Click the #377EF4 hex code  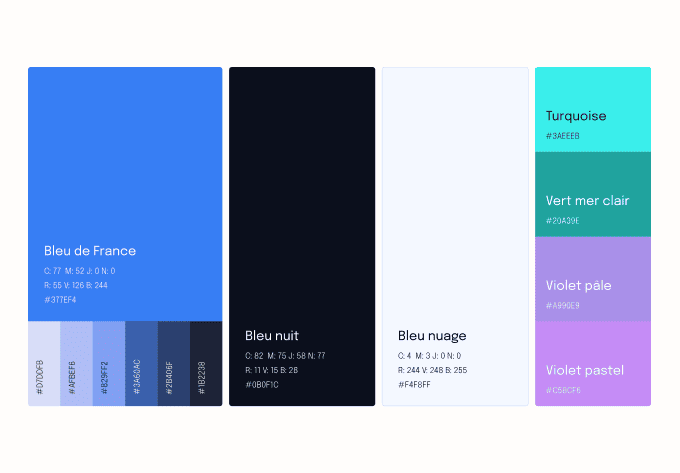[60, 300]
